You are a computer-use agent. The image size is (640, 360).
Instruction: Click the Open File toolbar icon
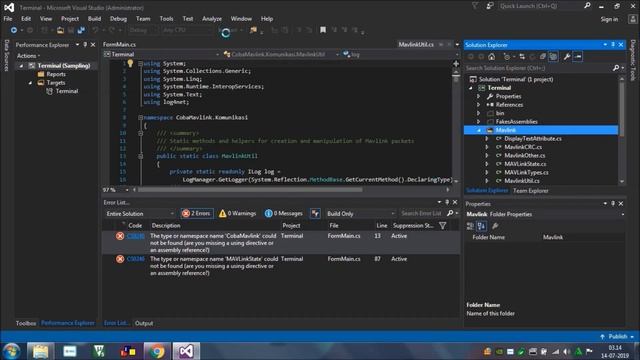point(60,30)
